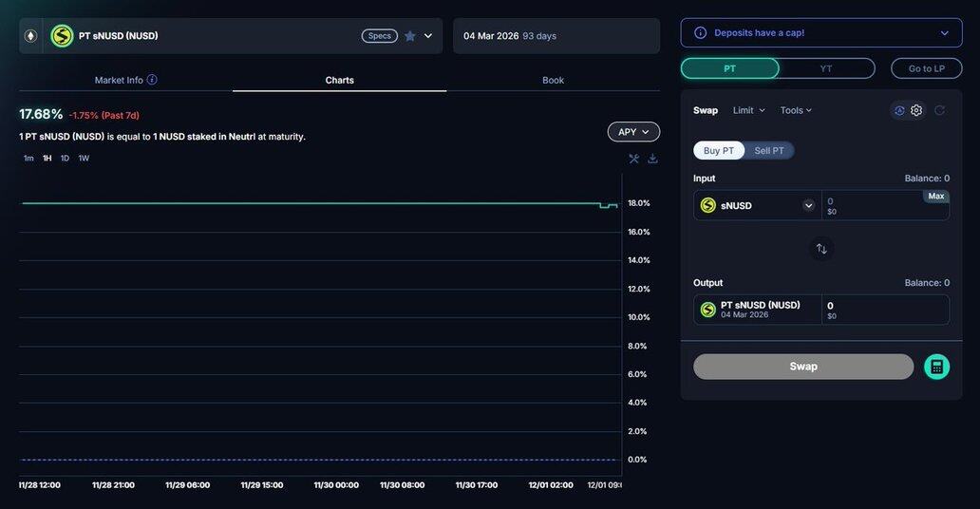Image resolution: width=980 pixels, height=509 pixels.
Task: Open the Market Info tab
Action: 119,80
